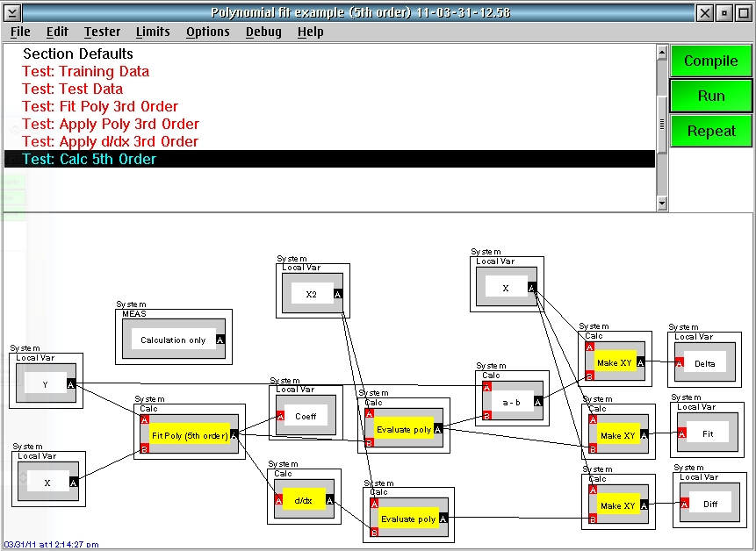Click the Repeat button
This screenshot has height=551, width=756.
710,131
